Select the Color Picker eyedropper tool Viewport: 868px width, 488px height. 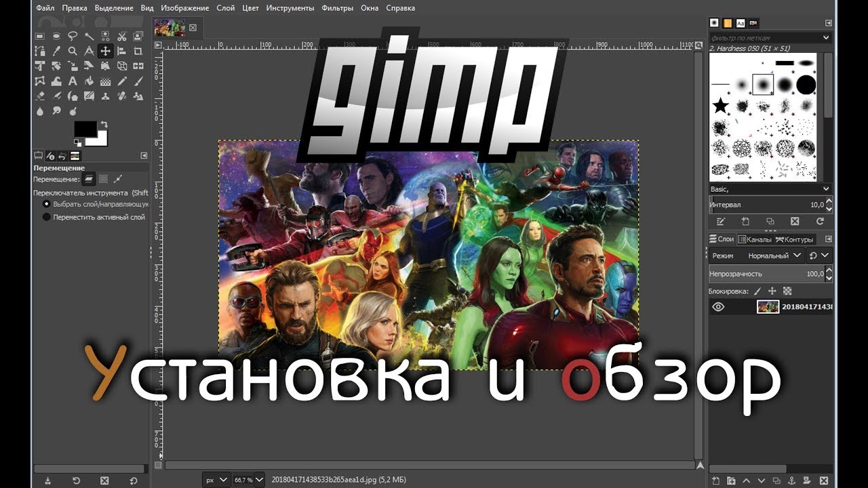pos(56,51)
